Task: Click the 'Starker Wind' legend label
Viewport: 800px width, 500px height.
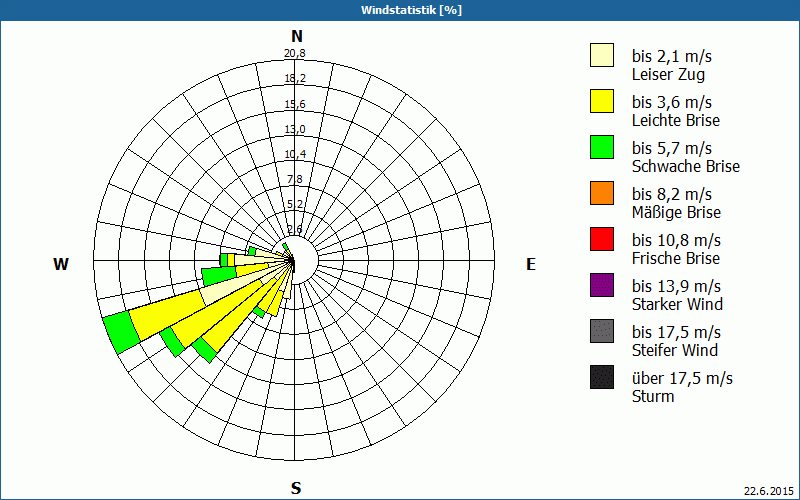Action: (677, 304)
